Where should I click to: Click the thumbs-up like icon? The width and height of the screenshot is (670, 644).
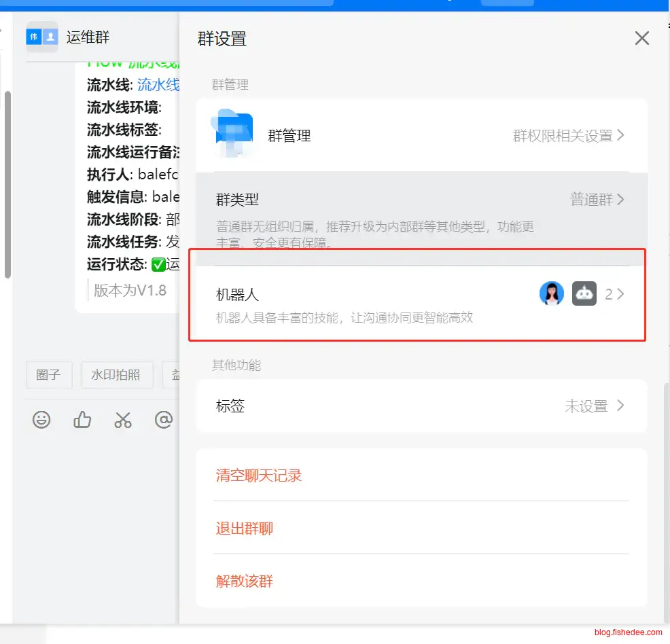point(82,420)
